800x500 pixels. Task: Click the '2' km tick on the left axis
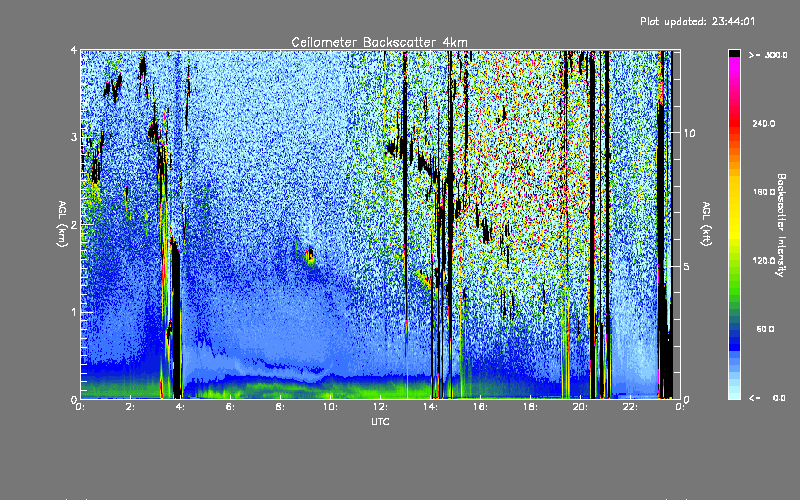(74, 225)
